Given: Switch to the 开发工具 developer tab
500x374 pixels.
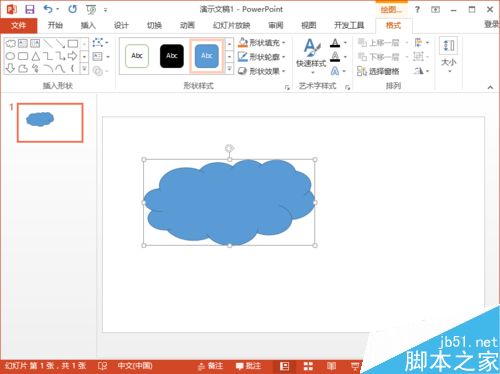Looking at the screenshot, I should [x=349, y=25].
